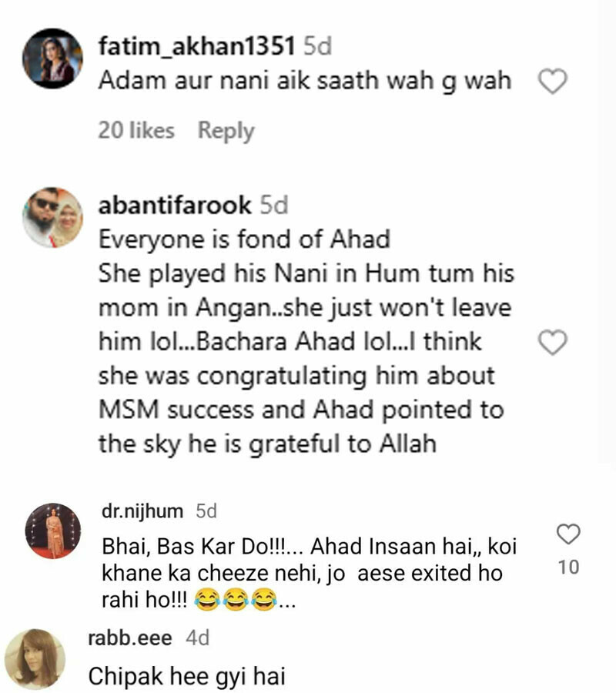
Task: Select the "Chipak hee gyi hai" comment text
Action: (x=187, y=676)
